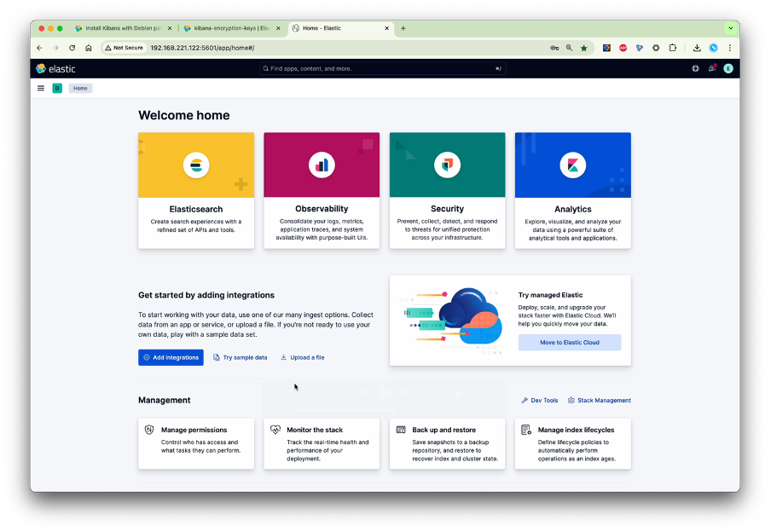This screenshot has width=771, height=532.
Task: Open the browser extensions puzzle icon
Action: point(673,48)
